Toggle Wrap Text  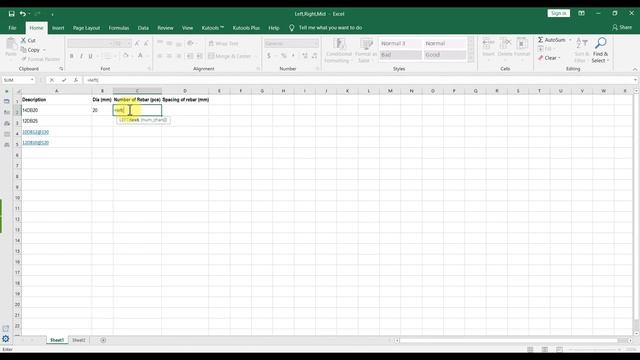(224, 43)
